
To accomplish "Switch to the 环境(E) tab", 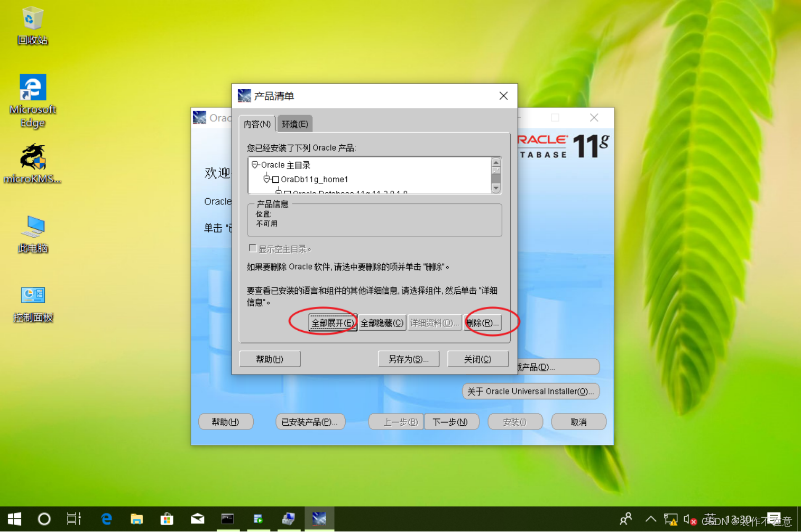I will coord(295,124).
